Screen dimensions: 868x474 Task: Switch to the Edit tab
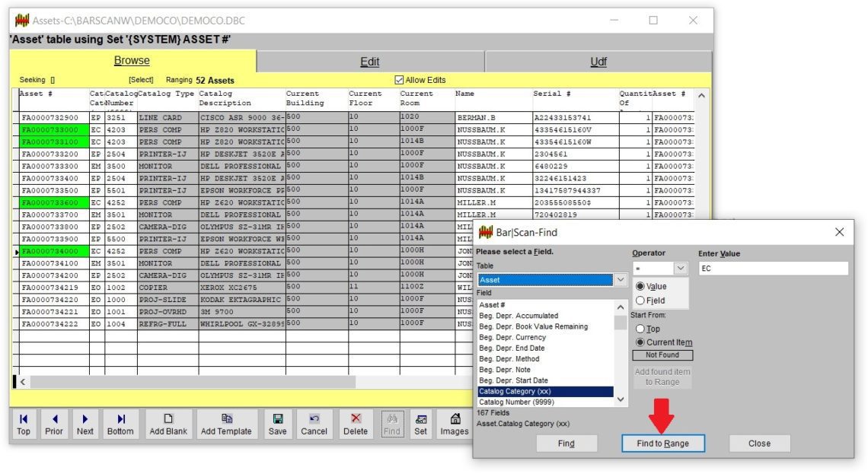[370, 62]
